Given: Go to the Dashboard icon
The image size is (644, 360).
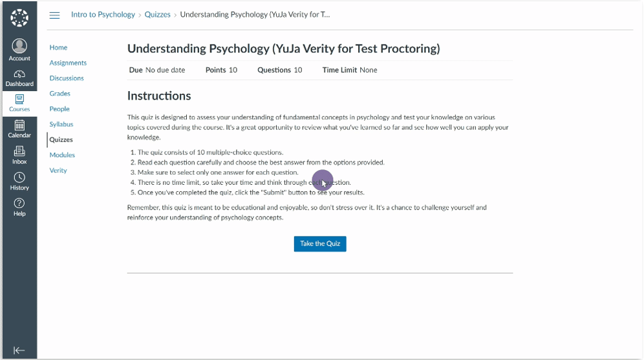Looking at the screenshot, I should 19,74.
